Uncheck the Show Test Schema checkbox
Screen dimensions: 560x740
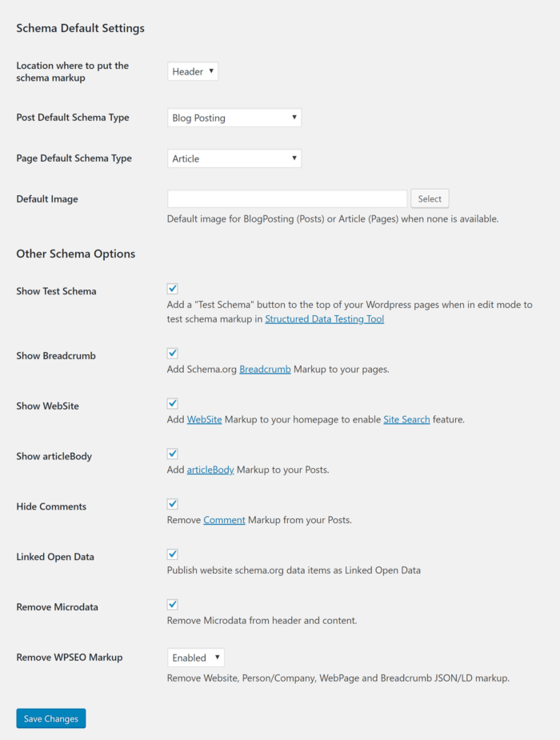(172, 288)
